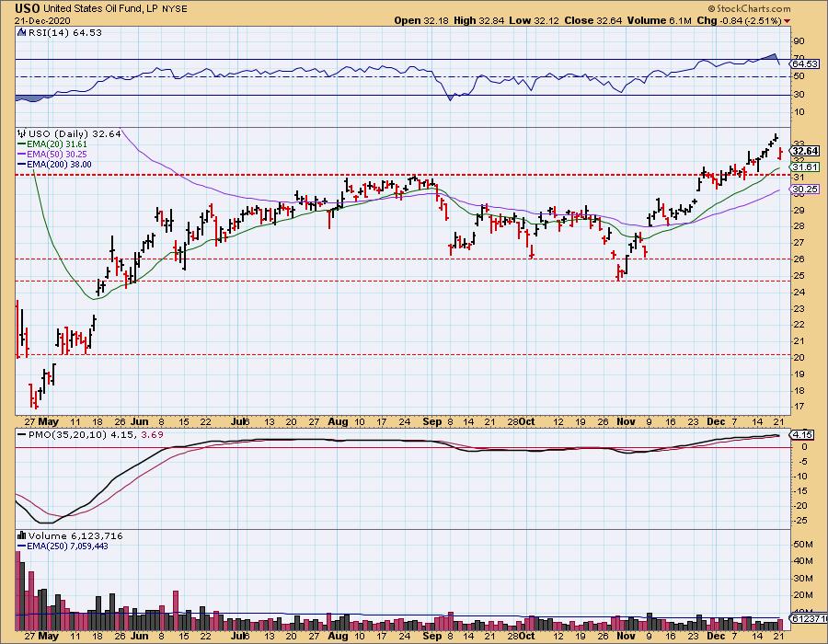Click the 30.25 EMA tag on the right axis
The height and width of the screenshot is (644, 828).
tap(805, 189)
